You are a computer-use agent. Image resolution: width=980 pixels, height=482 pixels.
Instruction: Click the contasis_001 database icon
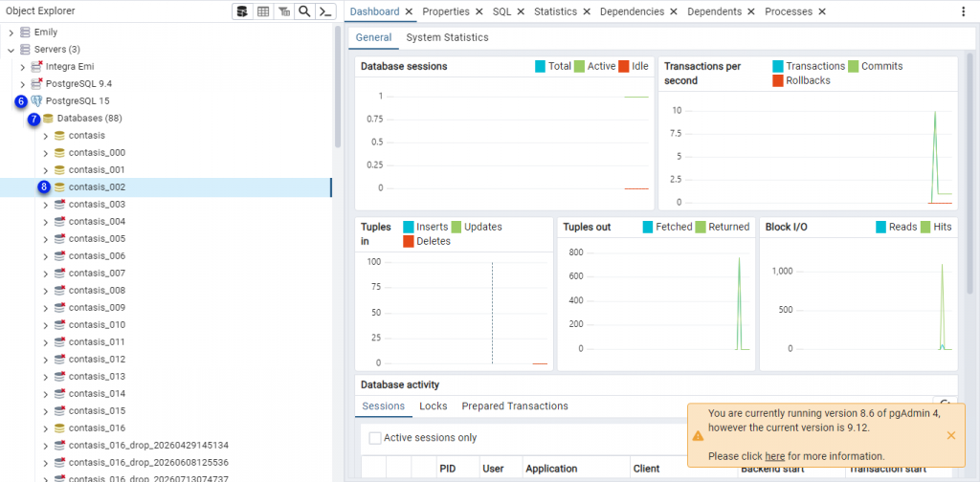click(59, 170)
